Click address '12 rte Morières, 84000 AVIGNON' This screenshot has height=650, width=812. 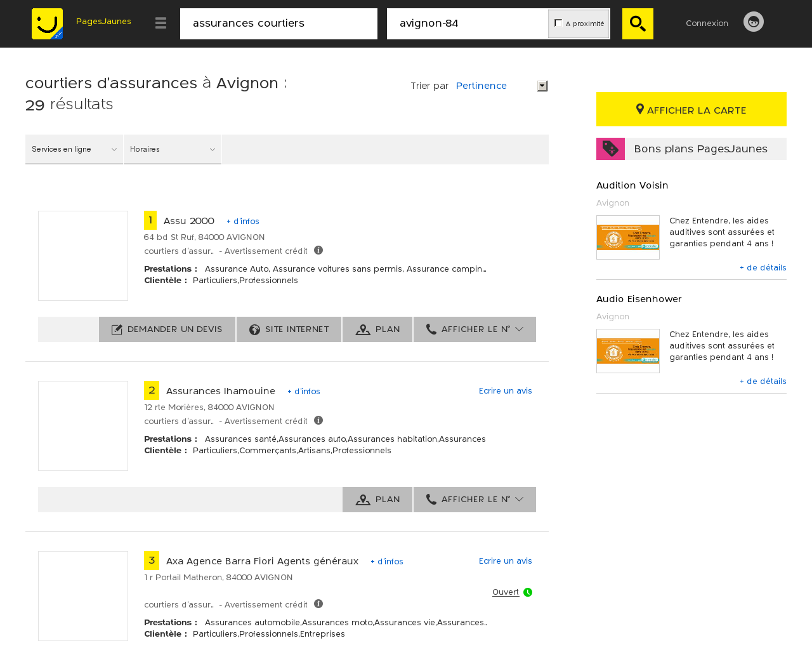[x=209, y=408]
